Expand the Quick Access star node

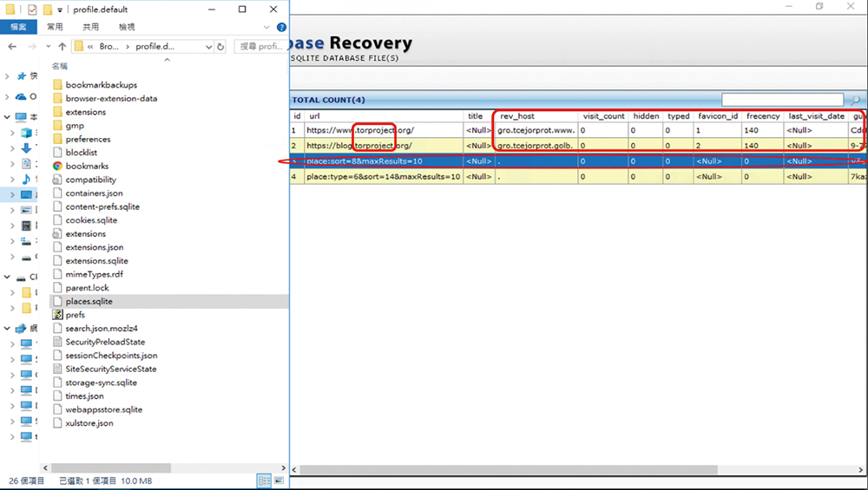point(7,76)
